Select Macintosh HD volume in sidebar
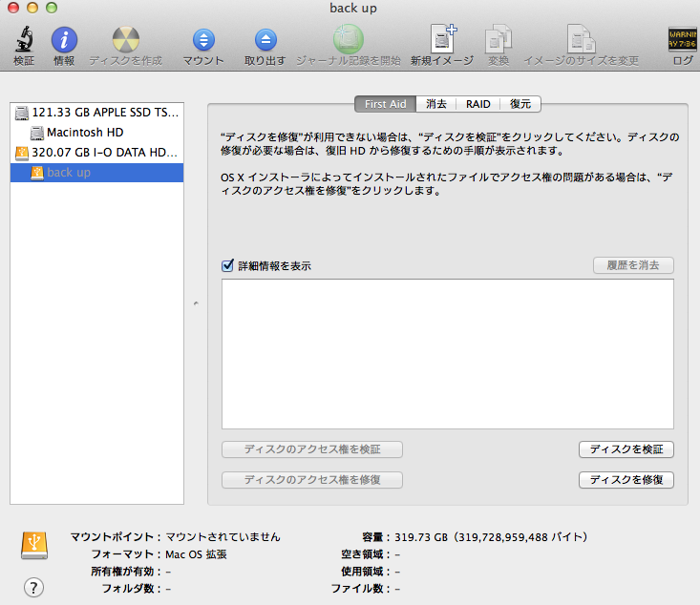 (85, 133)
